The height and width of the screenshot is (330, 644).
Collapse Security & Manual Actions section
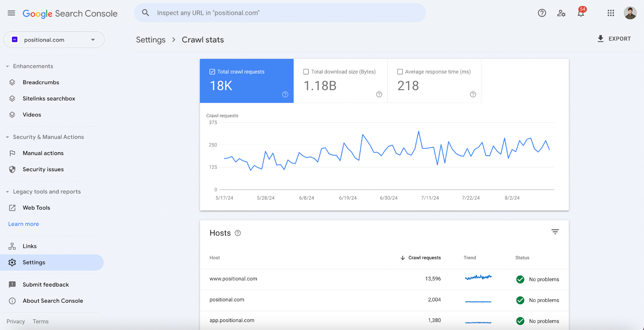pyautogui.click(x=7, y=137)
